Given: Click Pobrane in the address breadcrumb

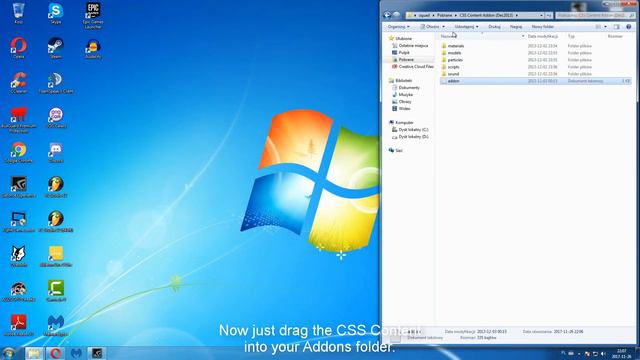Looking at the screenshot, I should pyautogui.click(x=444, y=16).
